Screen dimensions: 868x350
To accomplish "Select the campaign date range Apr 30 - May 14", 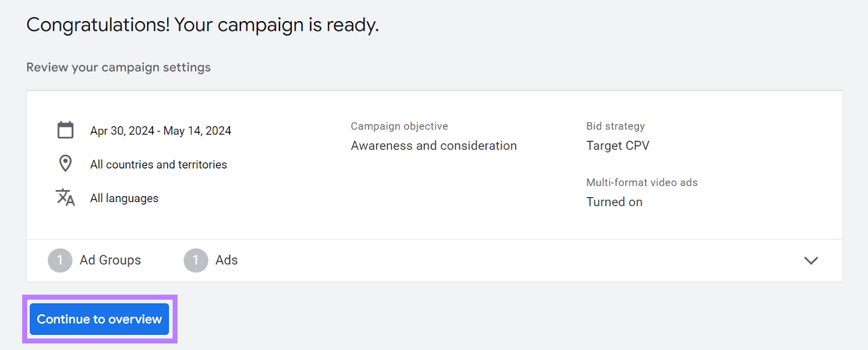I will (160, 131).
